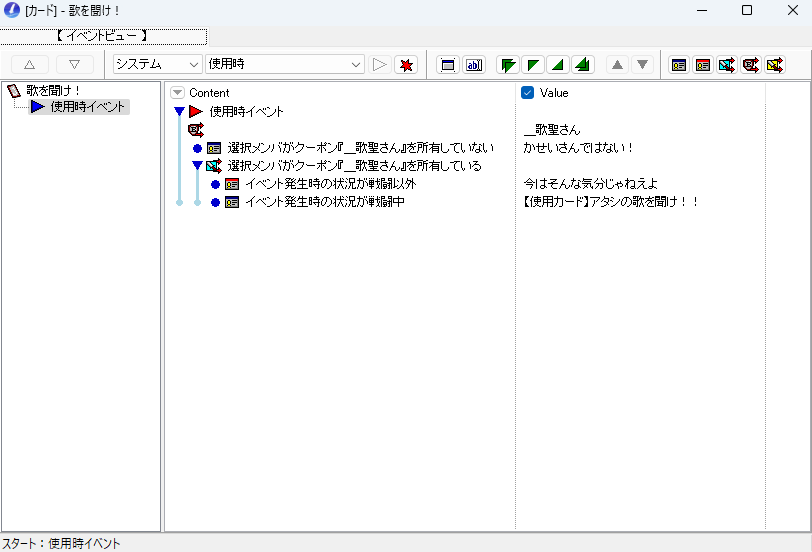Image resolution: width=812 pixels, height=552 pixels.
Task: Select 使用時イベント in the left tree
Action: 88,107
